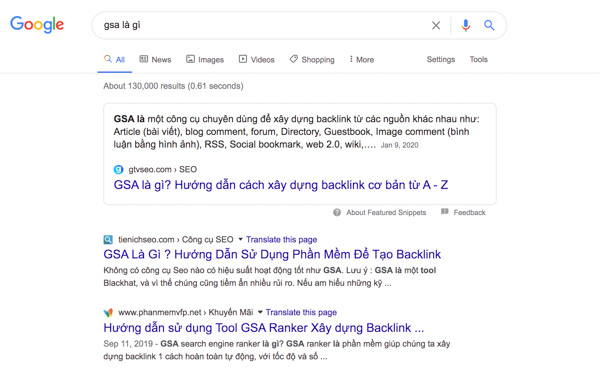Select the All search tab
The width and height of the screenshot is (600, 372).
coord(114,59)
